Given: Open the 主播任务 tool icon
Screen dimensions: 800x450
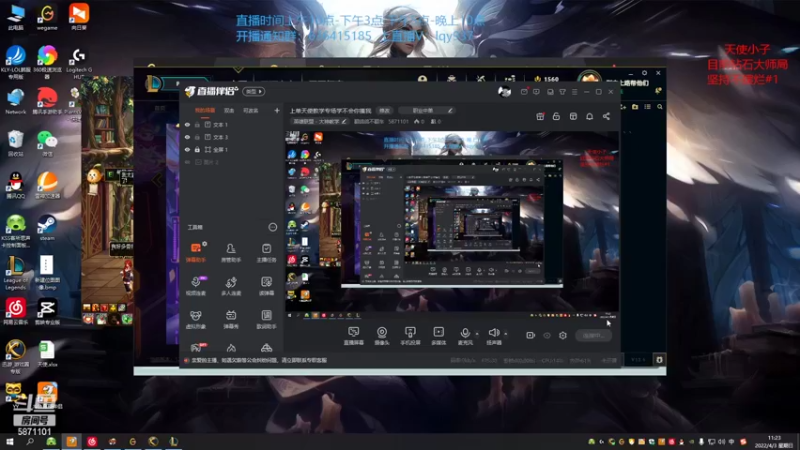Looking at the screenshot, I should [x=266, y=252].
